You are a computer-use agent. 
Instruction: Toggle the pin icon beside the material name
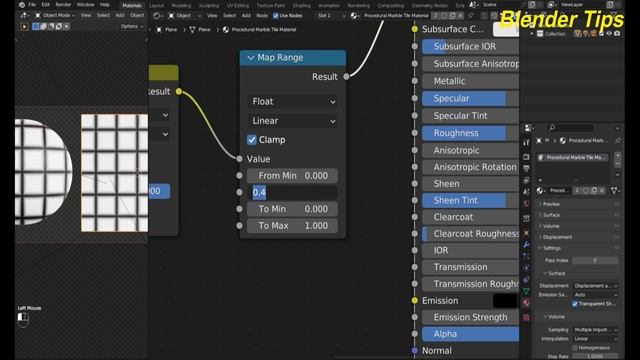click(471, 16)
